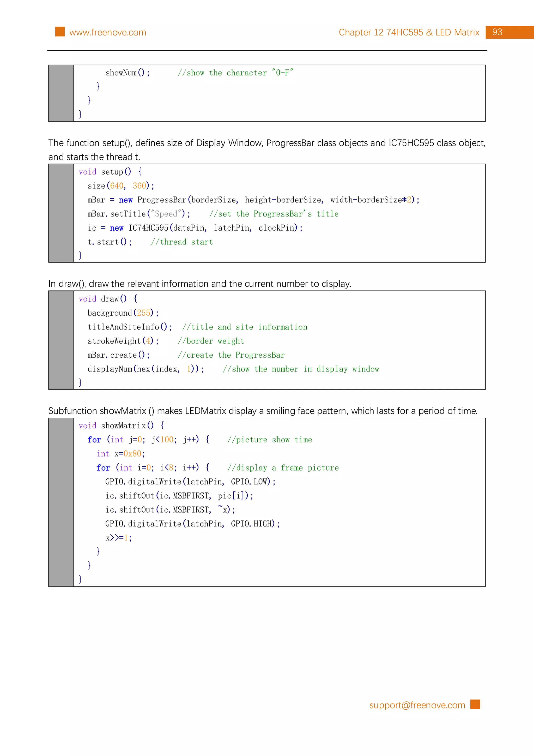Click the comment '//create the ProgressBar'
534x756 pixels.
point(231,355)
